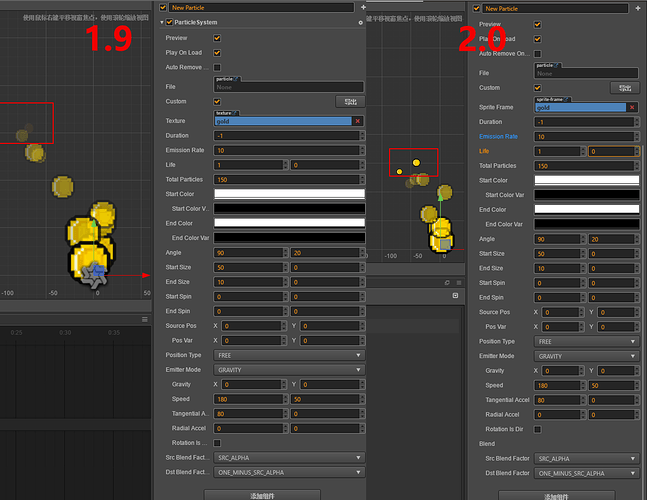Click the Blend section label in 2.0 panel
This screenshot has width=647, height=500.
pyautogui.click(x=487, y=444)
